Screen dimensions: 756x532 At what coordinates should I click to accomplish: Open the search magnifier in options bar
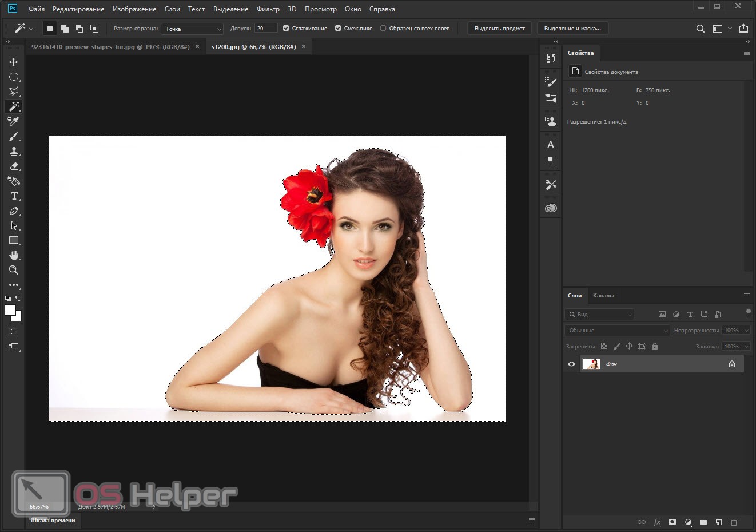[x=700, y=29]
